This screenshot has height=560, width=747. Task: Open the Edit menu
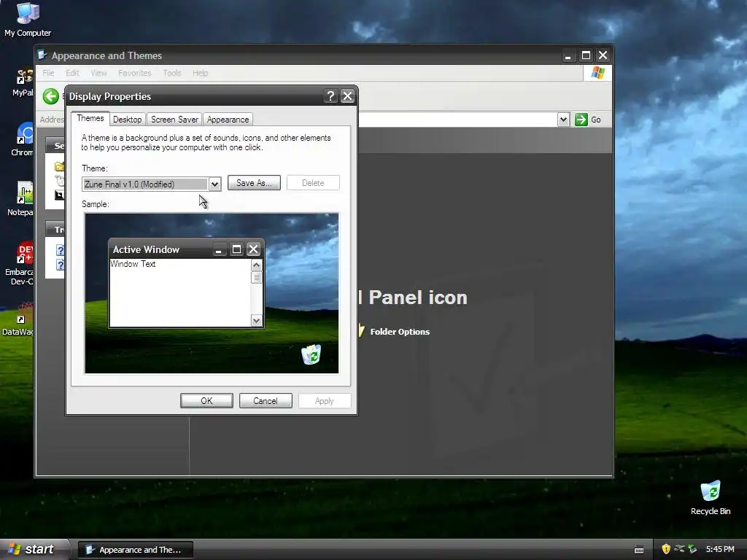pos(72,73)
